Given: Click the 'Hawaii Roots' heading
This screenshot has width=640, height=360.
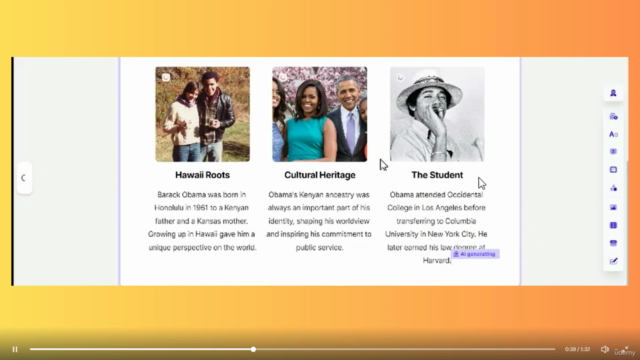Looking at the screenshot, I should 202,175.
